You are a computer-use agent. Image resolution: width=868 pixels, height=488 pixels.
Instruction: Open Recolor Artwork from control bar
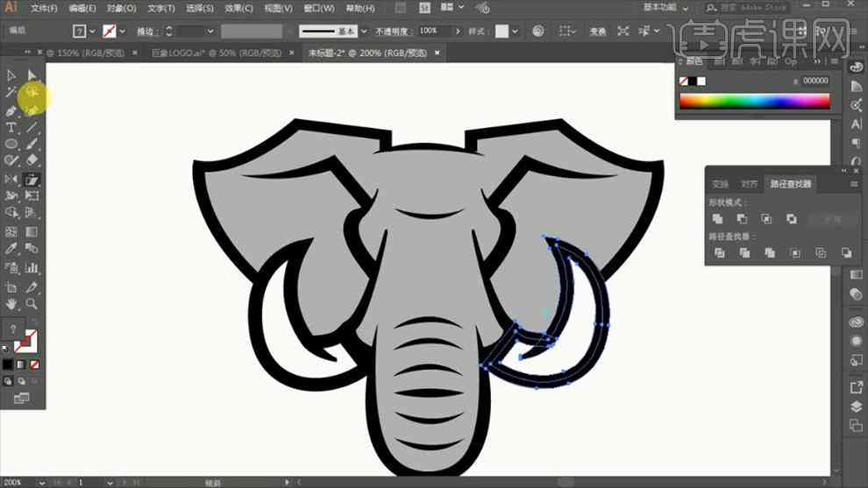pyautogui.click(x=538, y=31)
